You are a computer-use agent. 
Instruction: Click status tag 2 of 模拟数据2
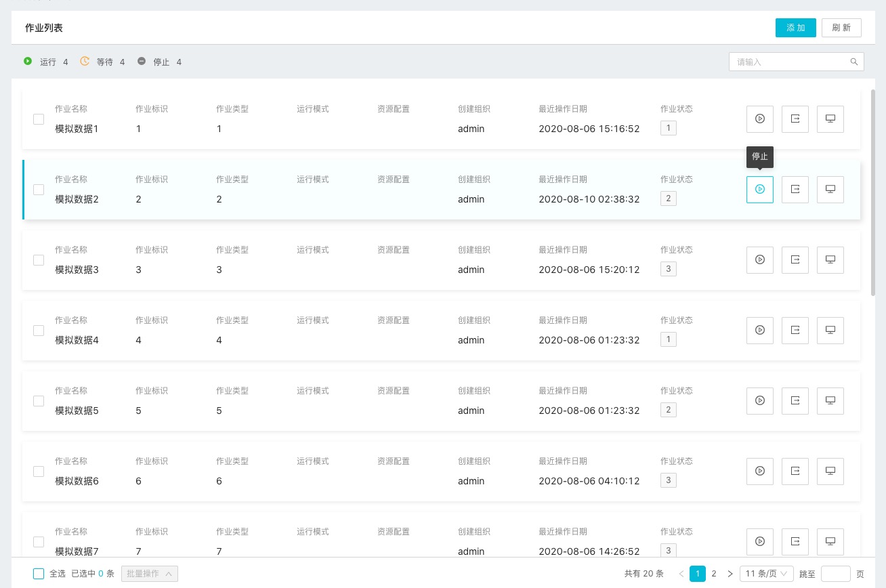[669, 198]
